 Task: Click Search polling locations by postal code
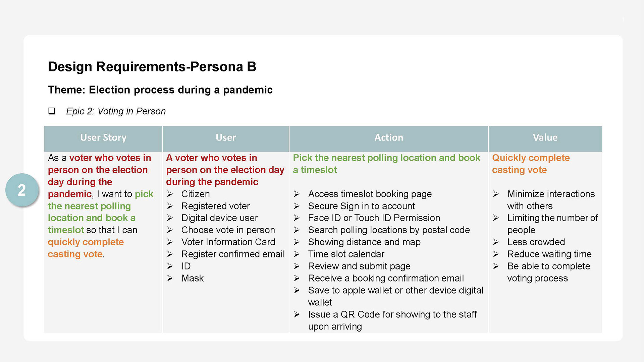pos(389,230)
